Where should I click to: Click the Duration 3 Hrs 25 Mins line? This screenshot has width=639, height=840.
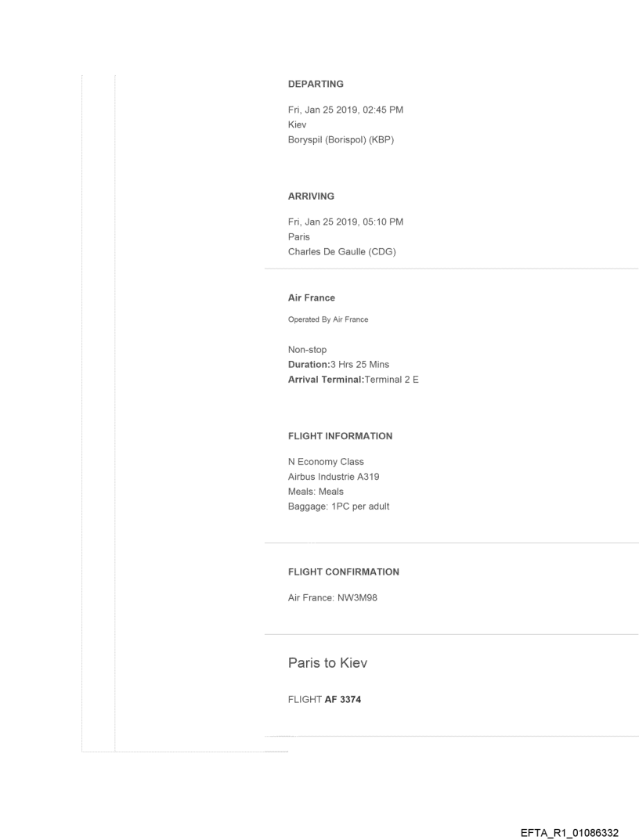(x=338, y=365)
